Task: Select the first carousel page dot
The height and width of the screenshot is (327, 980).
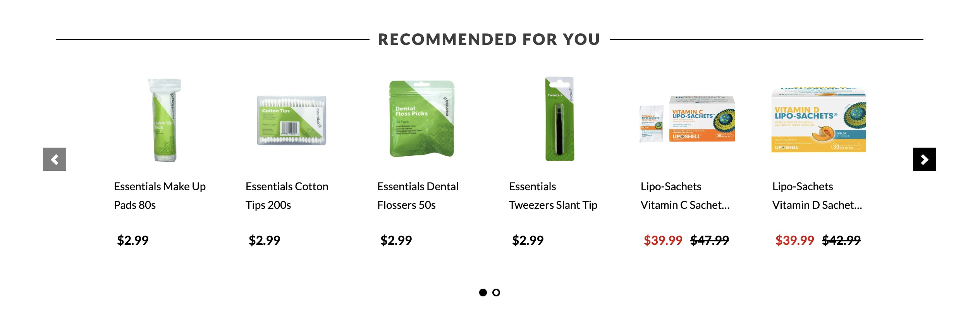Action: click(x=483, y=293)
